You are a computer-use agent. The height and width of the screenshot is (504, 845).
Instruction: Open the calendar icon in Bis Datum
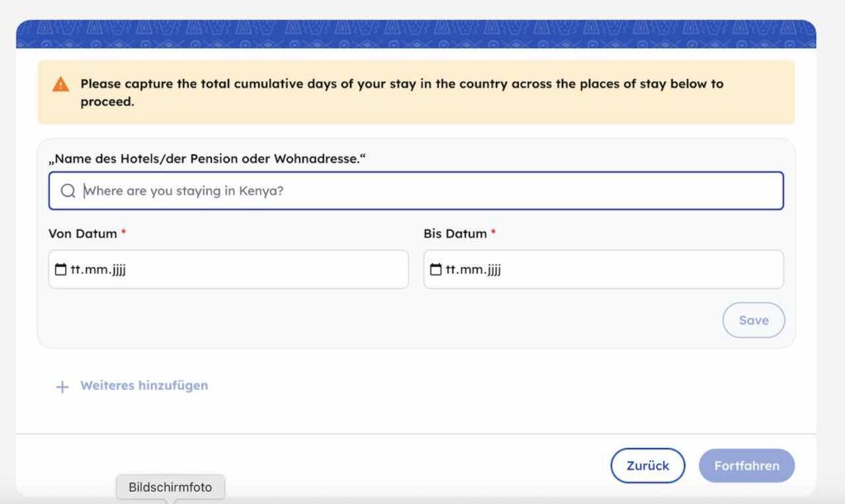[436, 270]
